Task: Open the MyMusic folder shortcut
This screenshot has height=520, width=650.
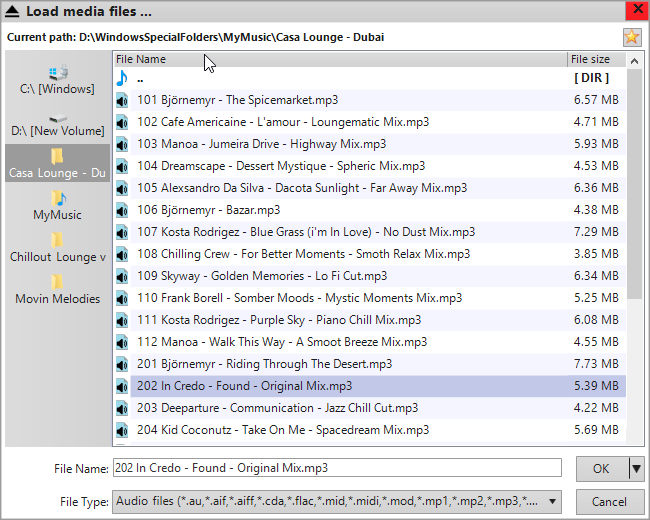Action: click(57, 206)
